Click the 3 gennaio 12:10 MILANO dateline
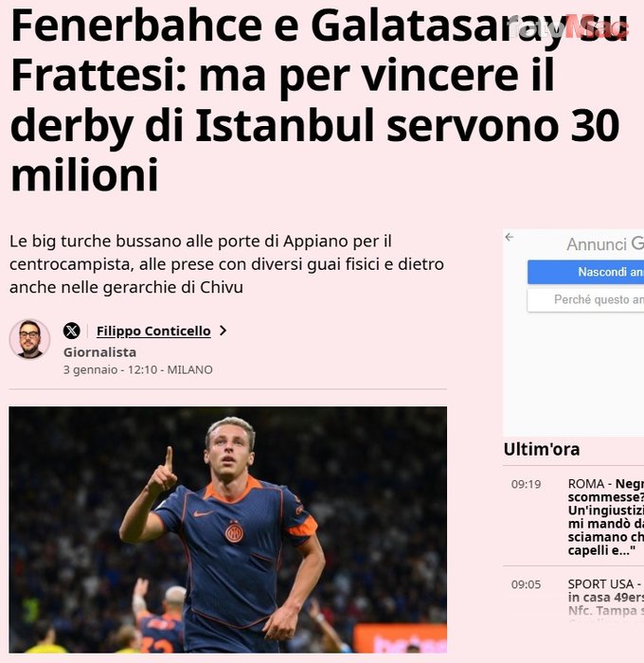 coord(138,370)
